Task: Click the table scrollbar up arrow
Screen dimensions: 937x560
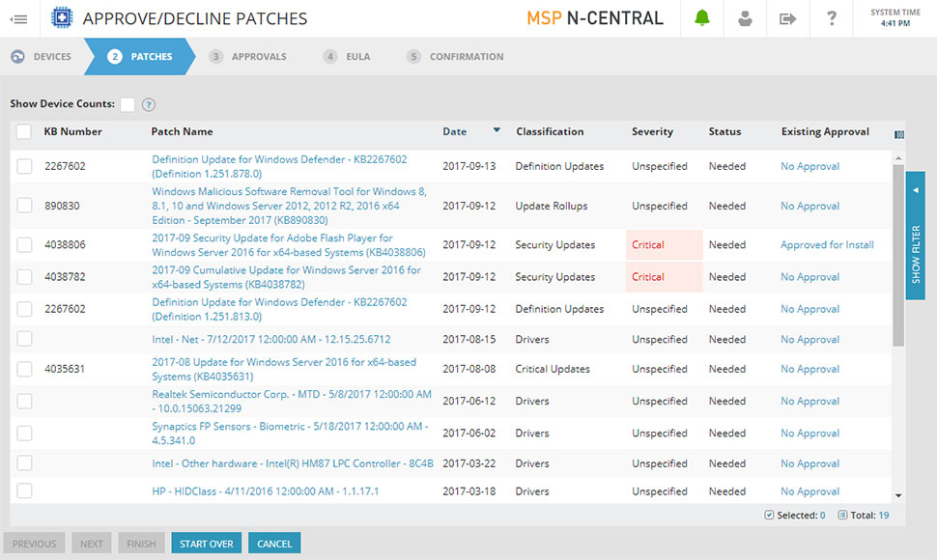Action: 898,158
